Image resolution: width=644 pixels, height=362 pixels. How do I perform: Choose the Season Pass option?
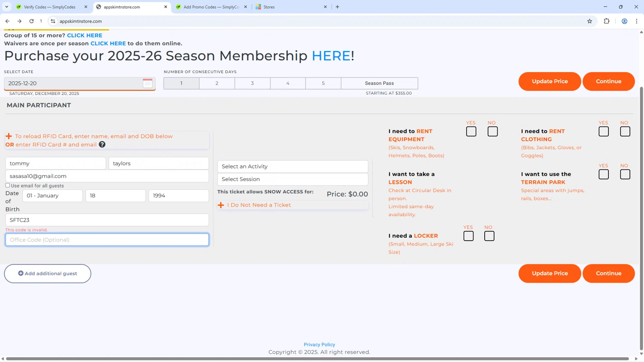point(380,83)
